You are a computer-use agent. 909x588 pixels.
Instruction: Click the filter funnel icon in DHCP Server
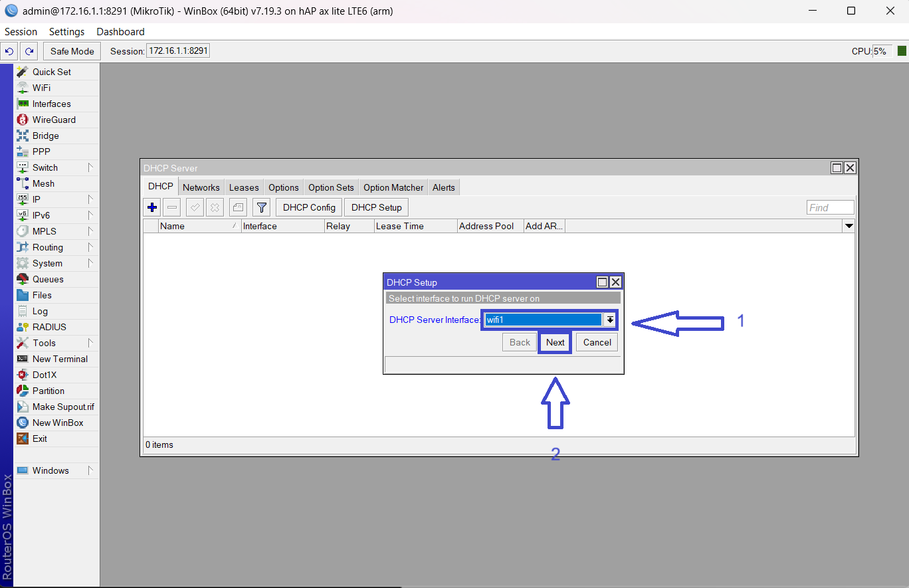click(262, 207)
